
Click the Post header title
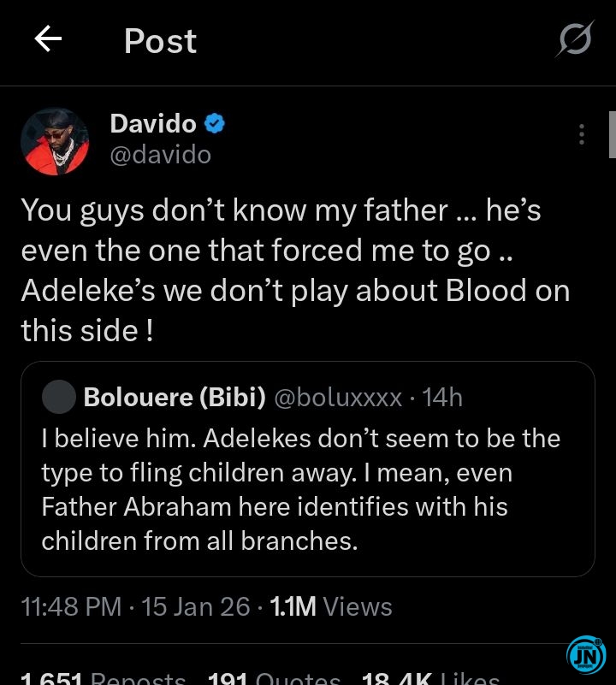point(160,41)
